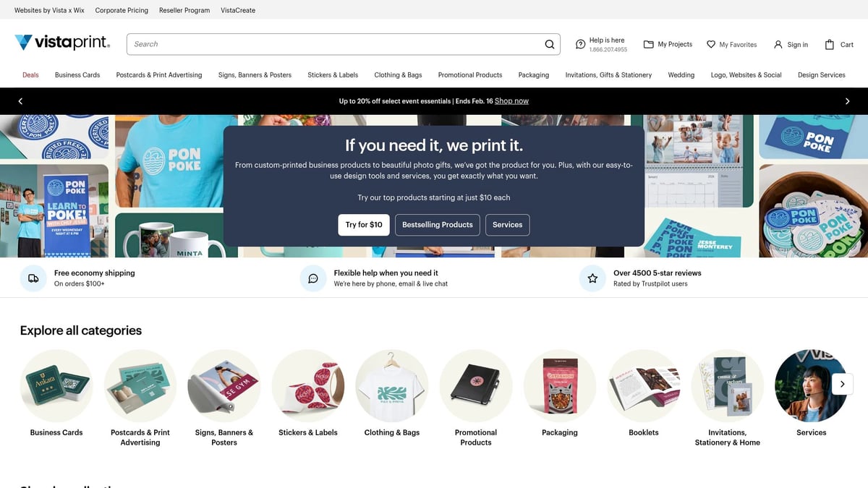This screenshot has height=488, width=868.
Task: Open the Corporate Pricing link
Action: click(x=122, y=10)
